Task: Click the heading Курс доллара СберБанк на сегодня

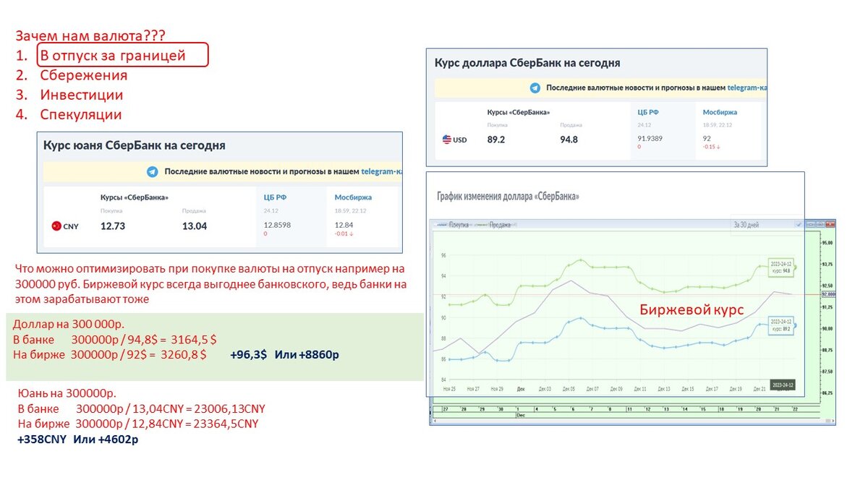Action: point(527,63)
